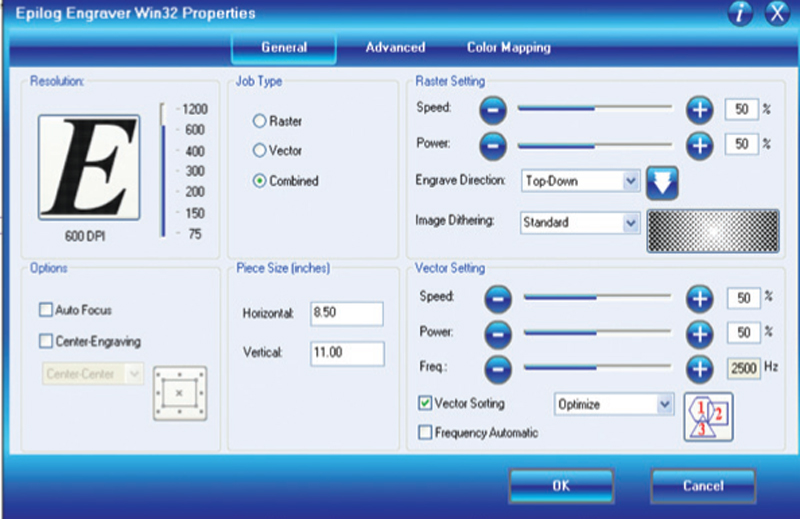Click the Vector Speed percent value box

(743, 298)
